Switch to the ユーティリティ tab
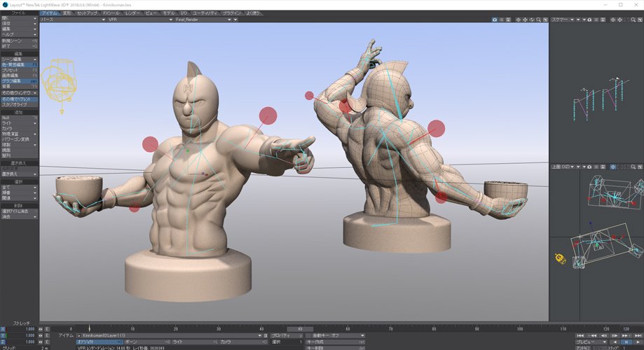Viewport: 644px width, 350px height. [x=205, y=13]
